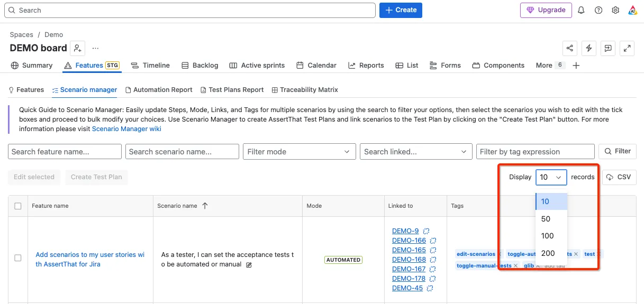Open the Reports tab
The image size is (644, 304).
(x=366, y=66)
